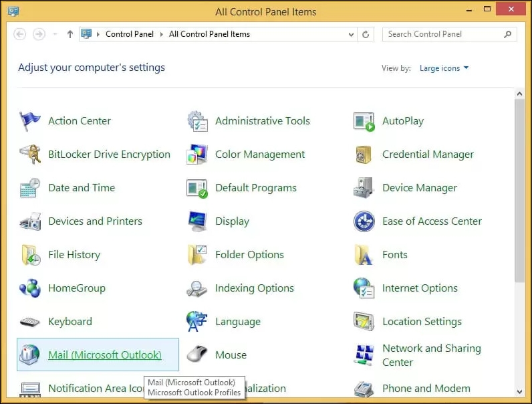The image size is (532, 404).
Task: Click the Location Settings link
Action: (422, 322)
